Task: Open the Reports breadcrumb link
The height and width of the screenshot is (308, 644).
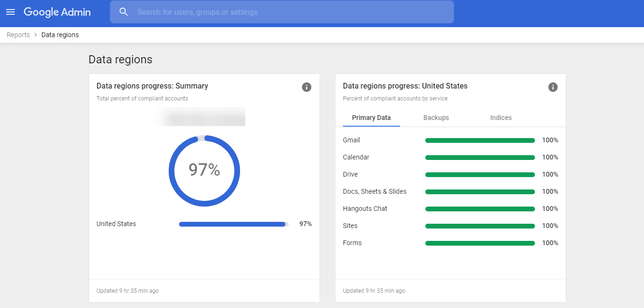Action: point(18,34)
